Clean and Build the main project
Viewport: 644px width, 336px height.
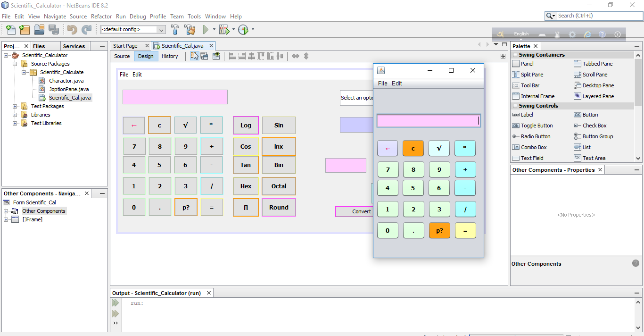point(190,29)
